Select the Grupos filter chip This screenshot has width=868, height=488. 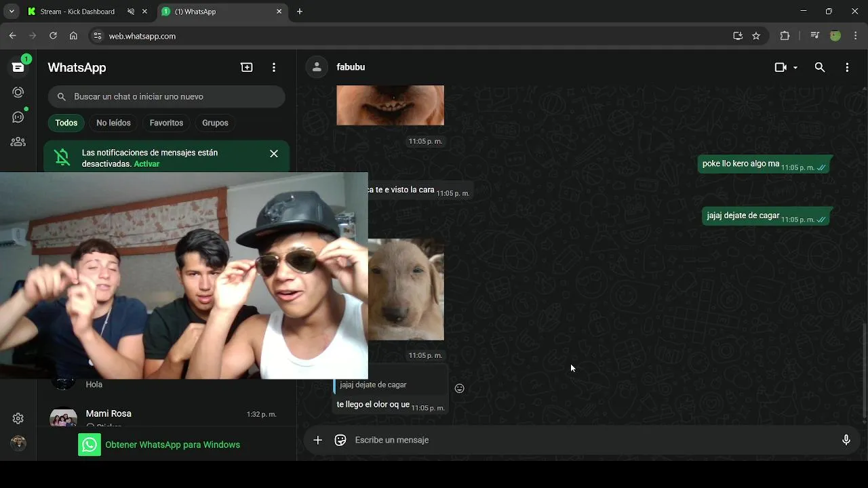click(x=215, y=123)
